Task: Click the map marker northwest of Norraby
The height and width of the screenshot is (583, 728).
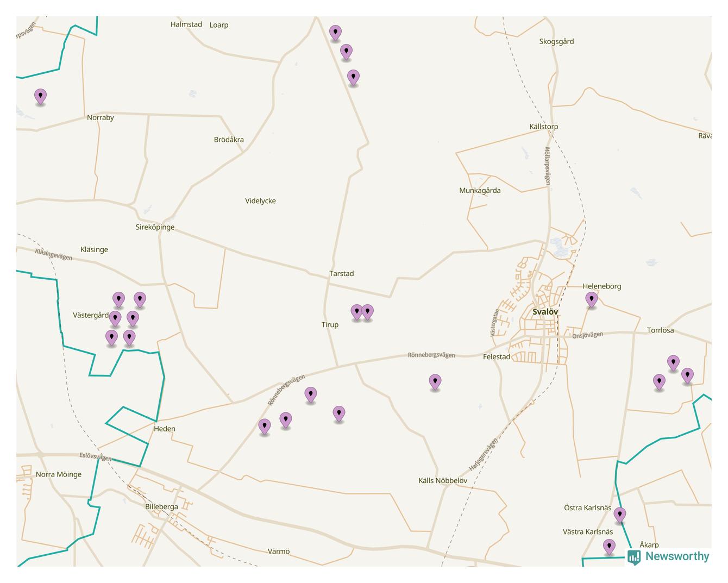Action: (x=40, y=96)
